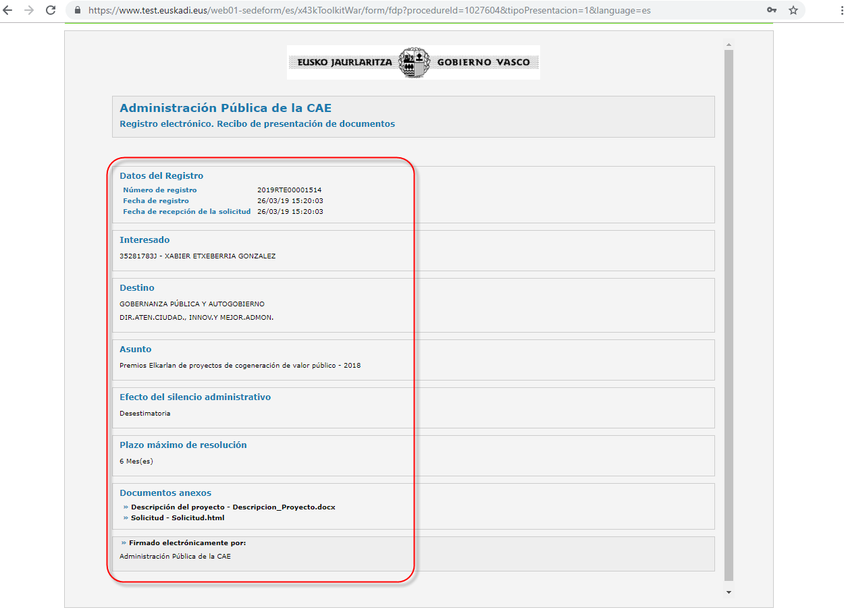
Task: Bookmark this page with the star icon
Action: click(793, 11)
